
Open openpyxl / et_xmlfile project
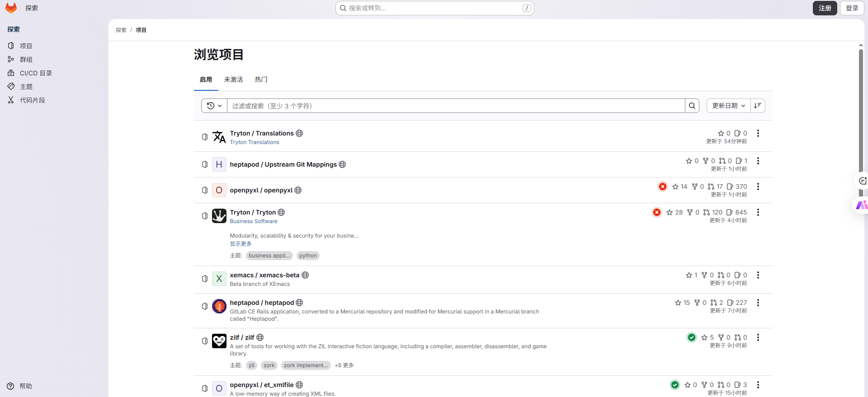[262, 385]
